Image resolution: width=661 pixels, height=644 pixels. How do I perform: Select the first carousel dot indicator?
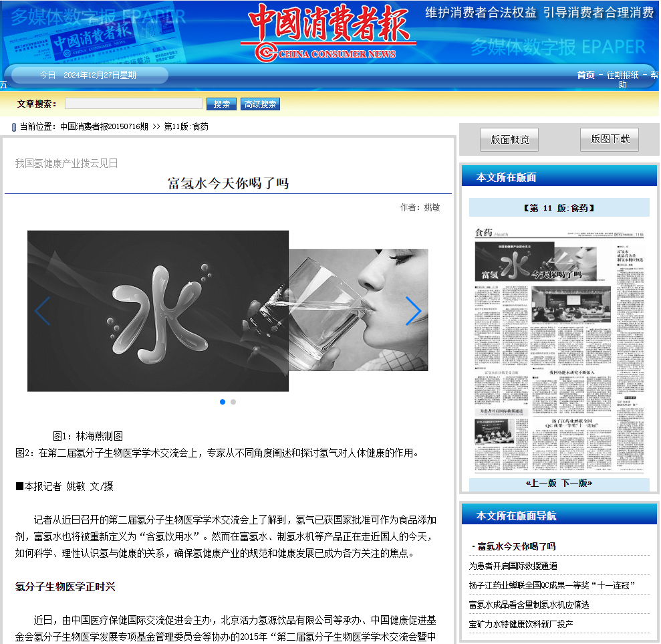click(223, 402)
